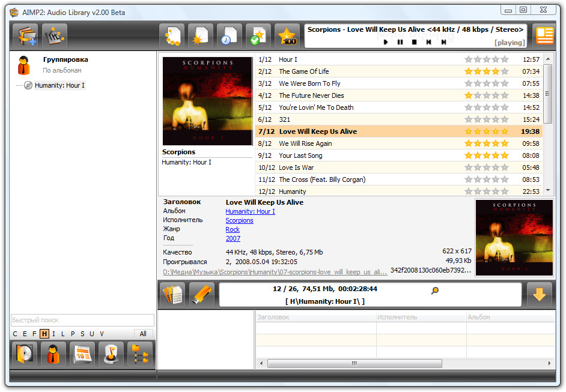Select The Cross (Feat. Billy Corgan) track

coord(398,179)
